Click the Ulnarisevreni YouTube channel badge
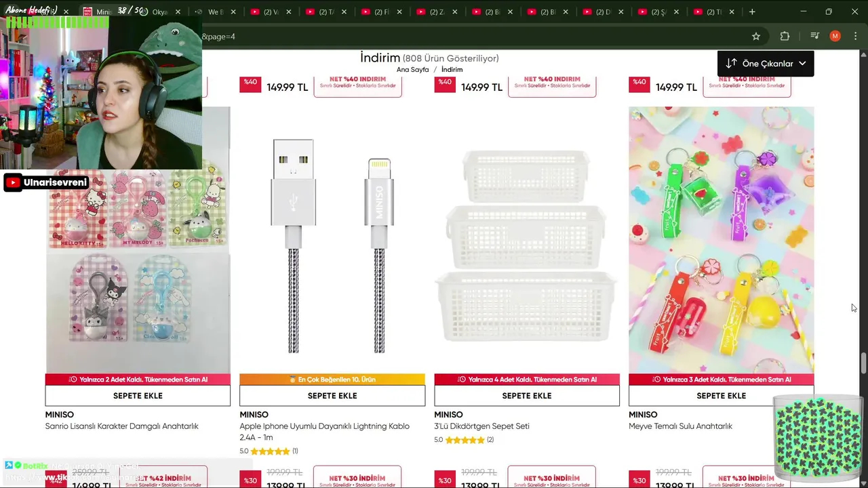Screen dimensions: 868x488 coord(46,182)
